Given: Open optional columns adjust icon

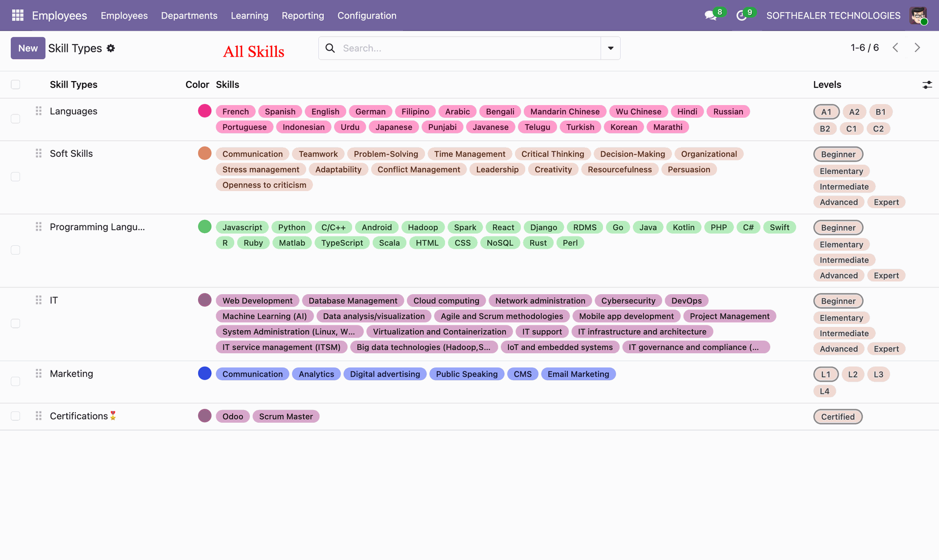Looking at the screenshot, I should pyautogui.click(x=927, y=85).
